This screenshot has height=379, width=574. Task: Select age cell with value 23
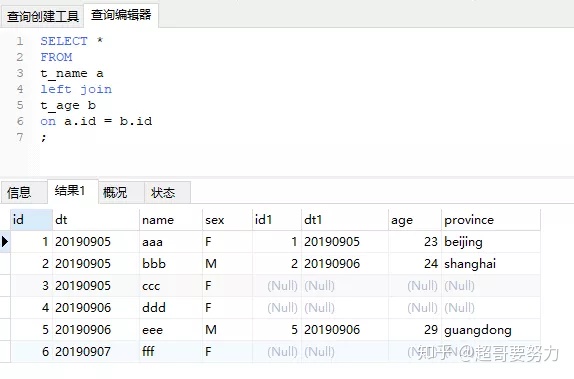coord(415,242)
